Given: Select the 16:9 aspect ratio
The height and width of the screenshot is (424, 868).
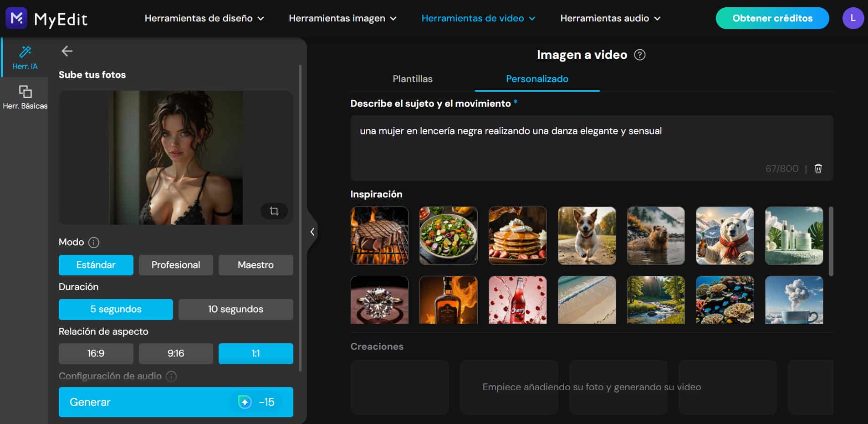Looking at the screenshot, I should [96, 353].
